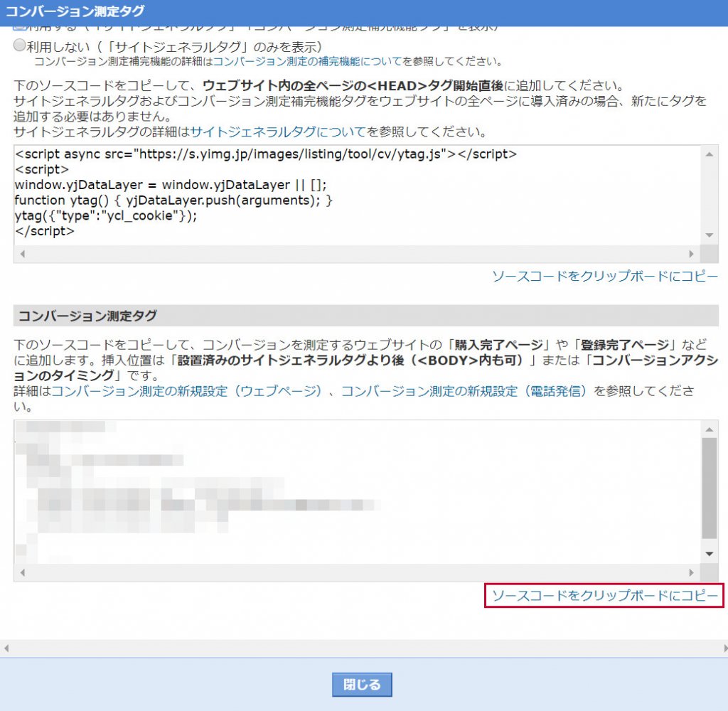The image size is (728, 711).
Task: Open the コンバージョン測定の補完機能について link
Action: click(x=307, y=61)
